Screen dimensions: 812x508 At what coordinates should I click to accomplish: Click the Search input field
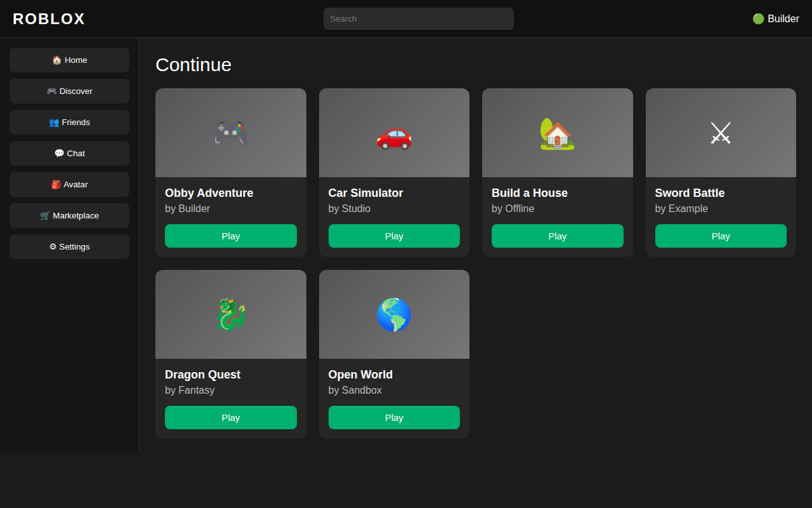pos(419,18)
